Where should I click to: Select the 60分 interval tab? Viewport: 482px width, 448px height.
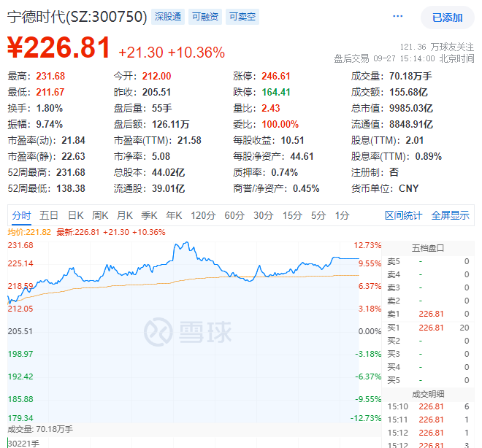click(x=234, y=215)
